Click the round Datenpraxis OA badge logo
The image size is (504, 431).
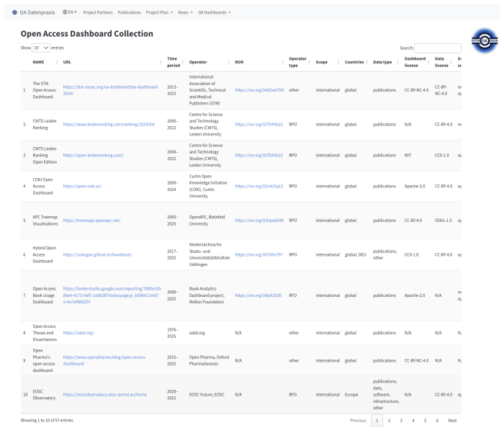[x=485, y=41]
